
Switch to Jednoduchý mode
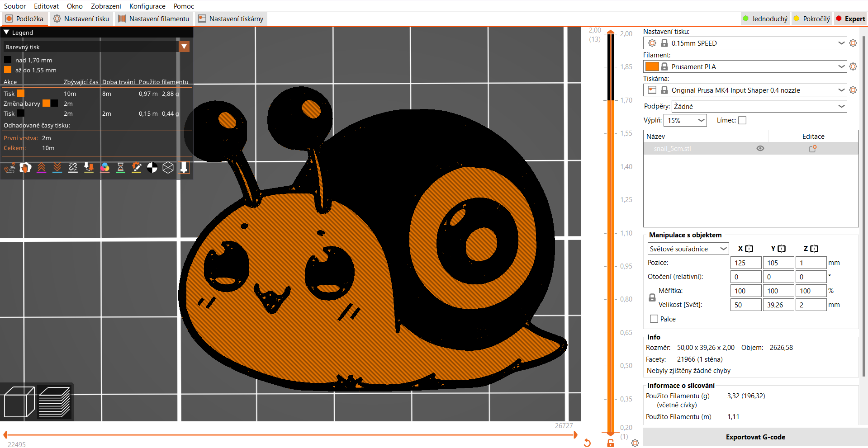coord(765,19)
